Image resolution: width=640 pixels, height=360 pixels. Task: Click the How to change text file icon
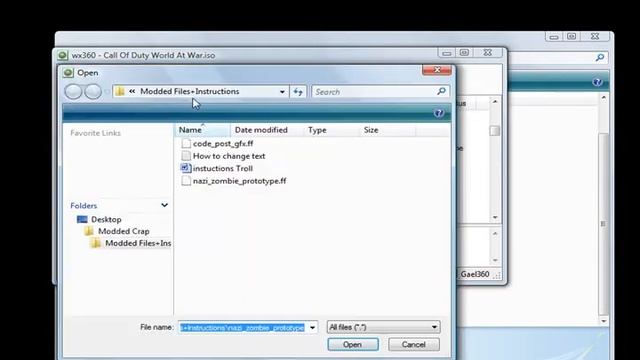[x=186, y=156]
